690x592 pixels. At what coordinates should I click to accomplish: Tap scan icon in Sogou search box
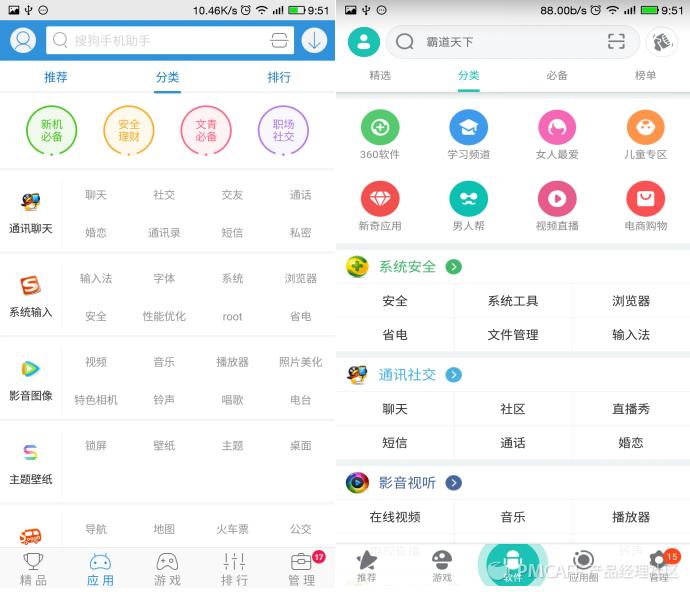point(279,40)
